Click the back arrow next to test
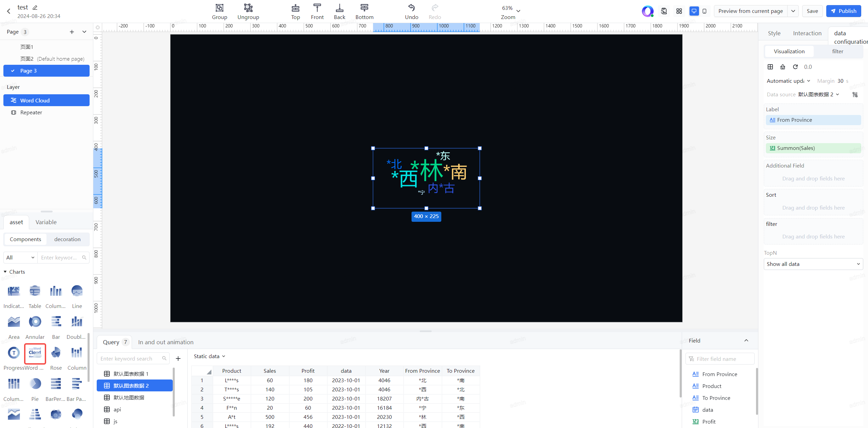 point(9,11)
